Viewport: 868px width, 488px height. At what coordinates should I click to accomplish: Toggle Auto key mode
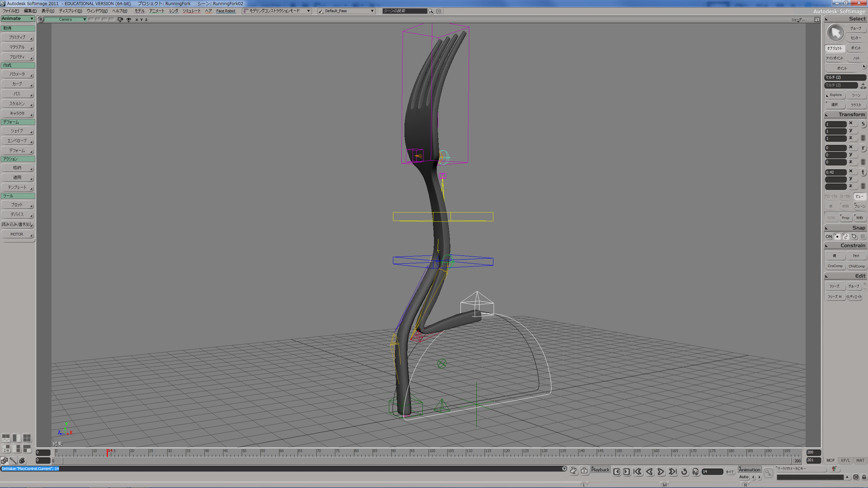744,477
